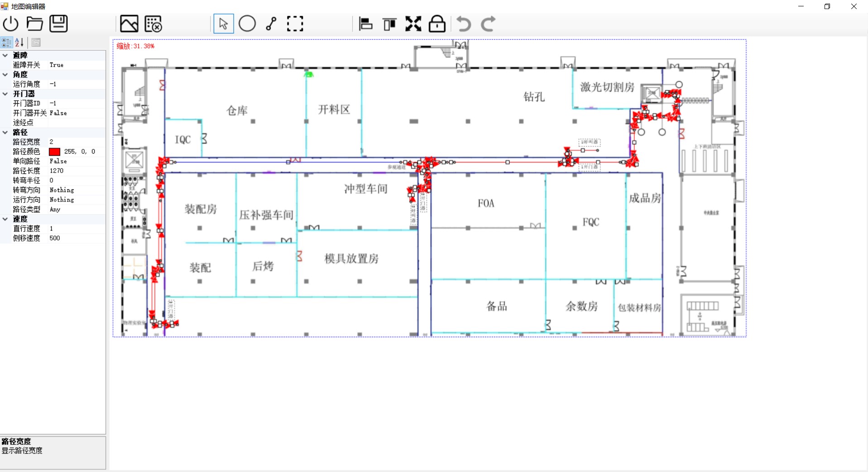Click the 路径颜色 red color swatch
This screenshot has height=472, width=868.
tap(54, 151)
